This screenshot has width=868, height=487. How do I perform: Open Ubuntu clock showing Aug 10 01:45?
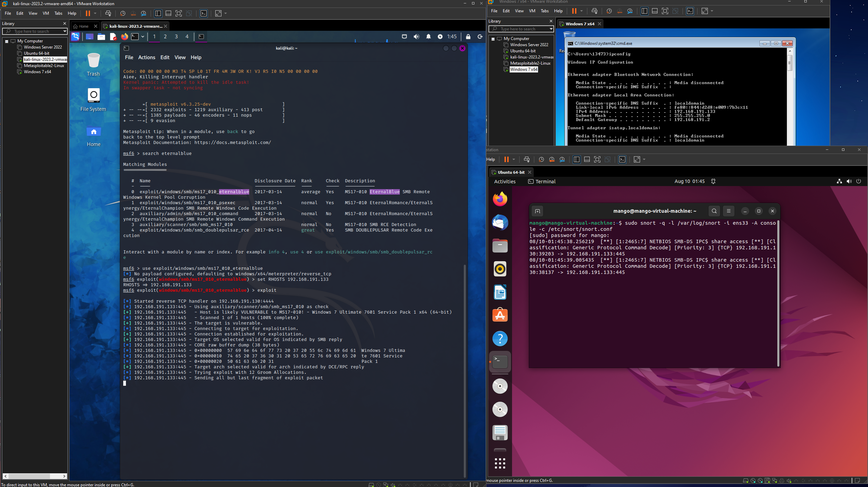coord(689,182)
